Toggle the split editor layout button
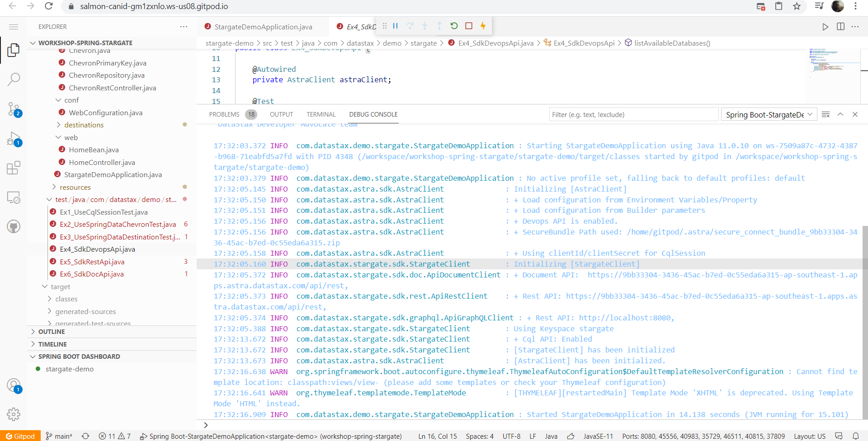This screenshot has height=441, width=868. [841, 27]
